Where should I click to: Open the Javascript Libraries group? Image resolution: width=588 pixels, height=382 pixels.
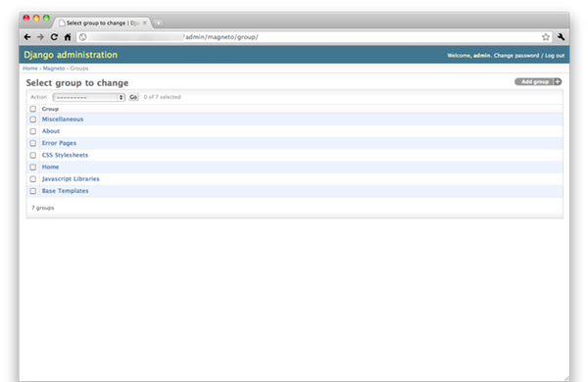click(71, 179)
